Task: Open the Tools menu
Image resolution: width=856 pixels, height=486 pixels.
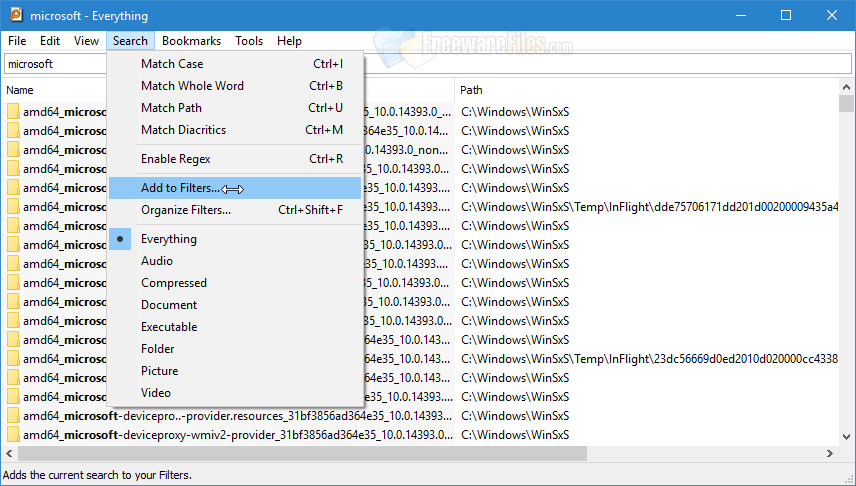Action: pos(249,41)
